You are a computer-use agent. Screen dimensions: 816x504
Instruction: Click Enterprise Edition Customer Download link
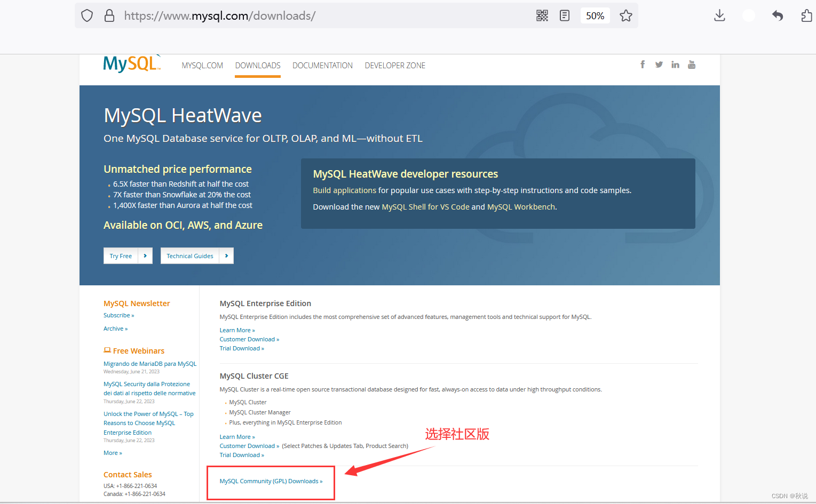tap(249, 339)
